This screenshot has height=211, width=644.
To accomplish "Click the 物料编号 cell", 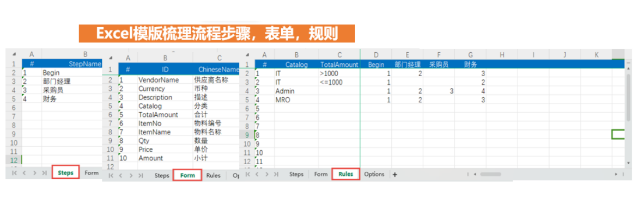I will (216, 123).
